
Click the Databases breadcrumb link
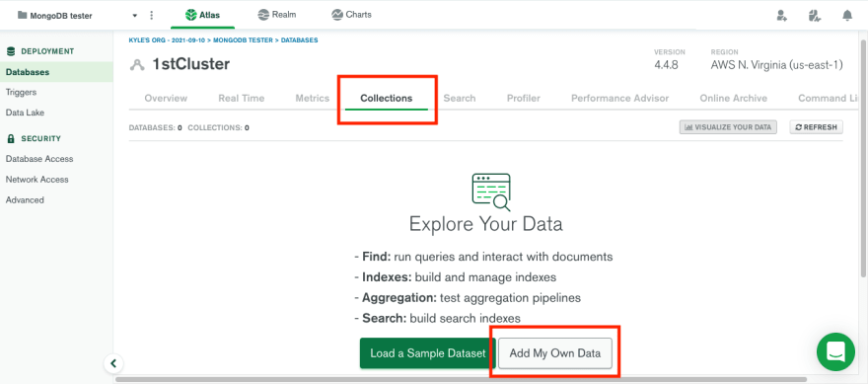point(300,40)
